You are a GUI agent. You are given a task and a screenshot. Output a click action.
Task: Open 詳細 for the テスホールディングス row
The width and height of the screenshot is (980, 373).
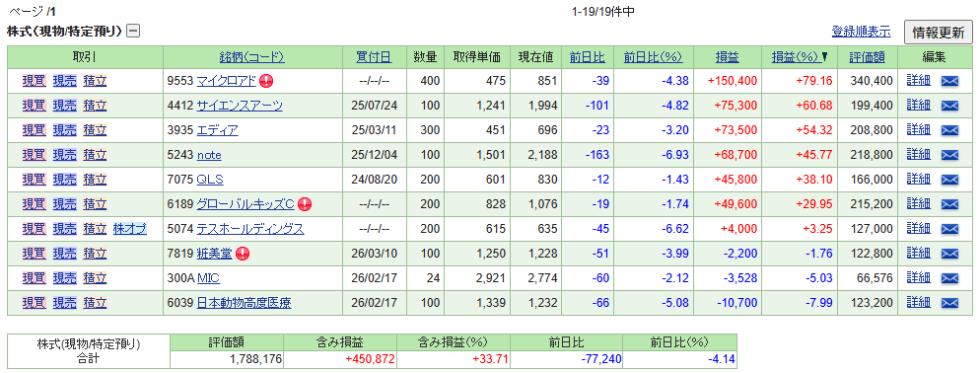pos(918,229)
